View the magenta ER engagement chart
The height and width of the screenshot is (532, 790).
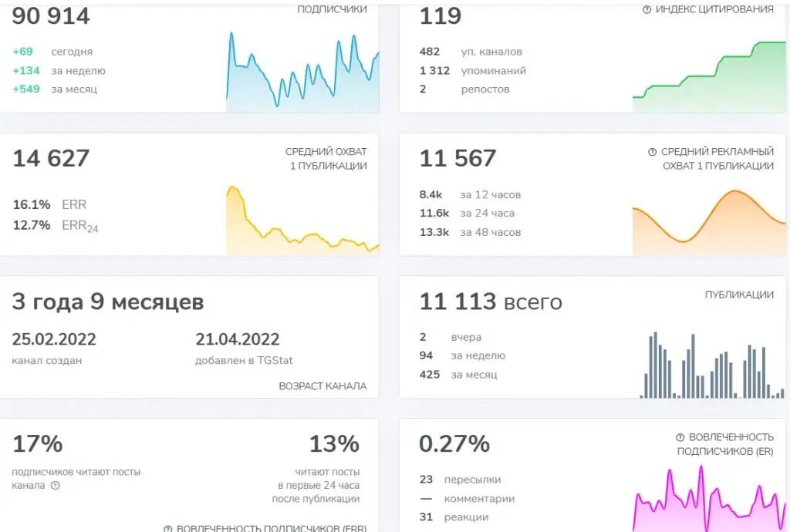point(709,498)
